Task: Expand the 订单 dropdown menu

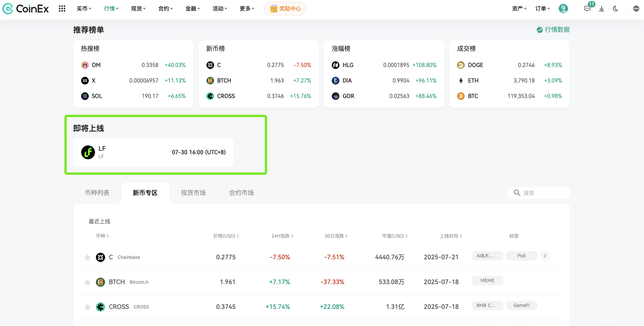Action: tap(543, 9)
